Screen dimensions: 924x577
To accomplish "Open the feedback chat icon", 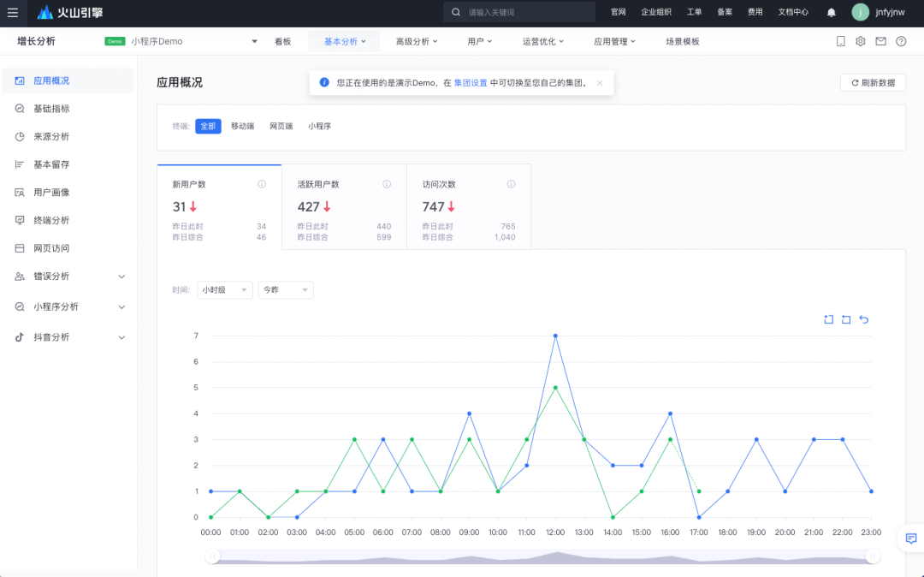I will click(911, 538).
